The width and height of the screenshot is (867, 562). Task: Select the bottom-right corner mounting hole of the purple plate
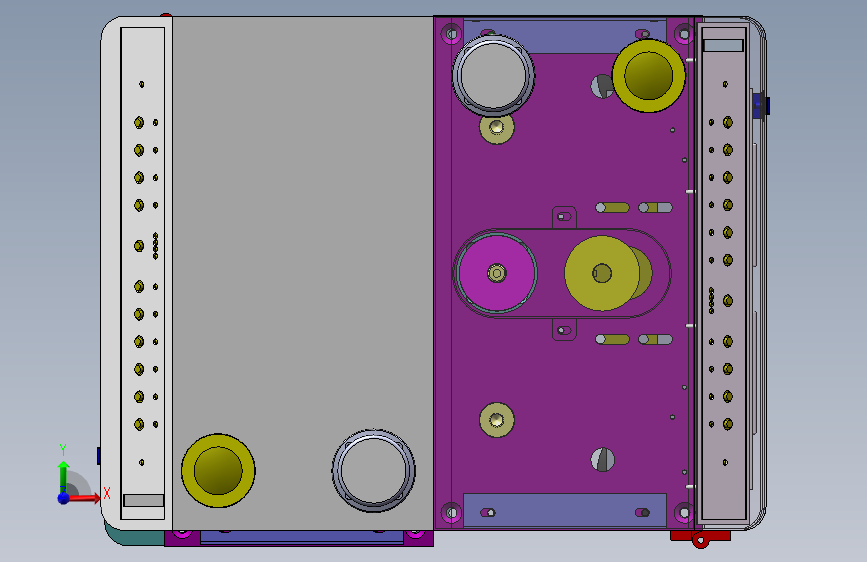click(685, 512)
